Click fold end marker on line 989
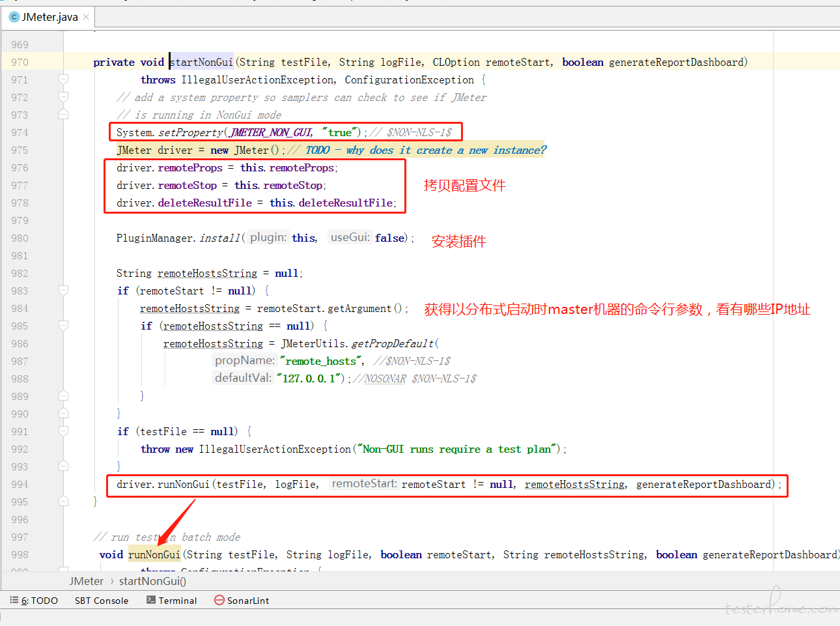Viewport: 840px width, 626px height. [x=63, y=396]
